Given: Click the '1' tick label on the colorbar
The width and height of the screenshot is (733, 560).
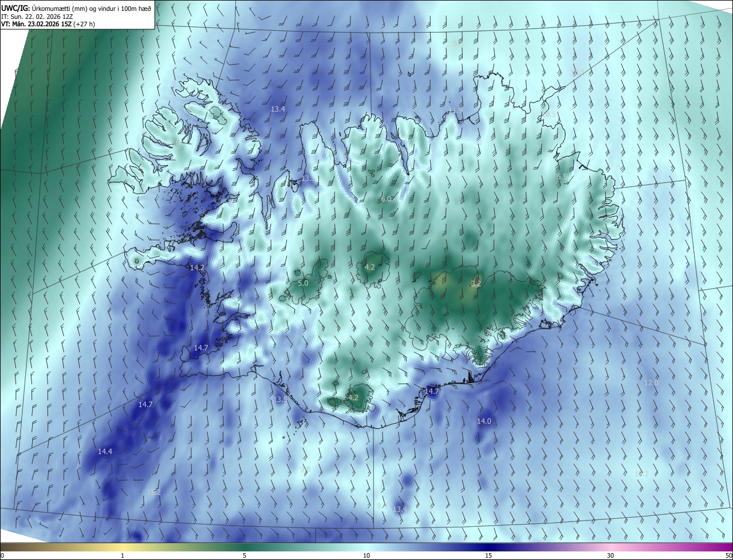Looking at the screenshot, I should [123, 555].
